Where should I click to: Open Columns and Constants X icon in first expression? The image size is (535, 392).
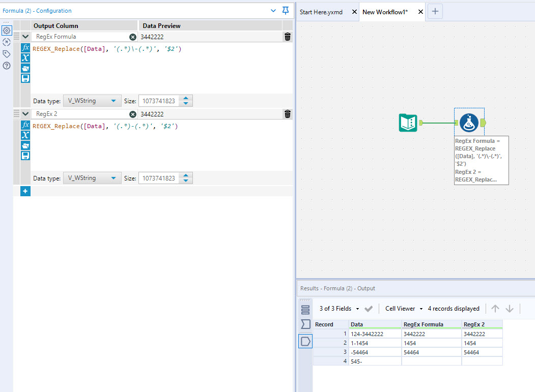pyautogui.click(x=25, y=57)
